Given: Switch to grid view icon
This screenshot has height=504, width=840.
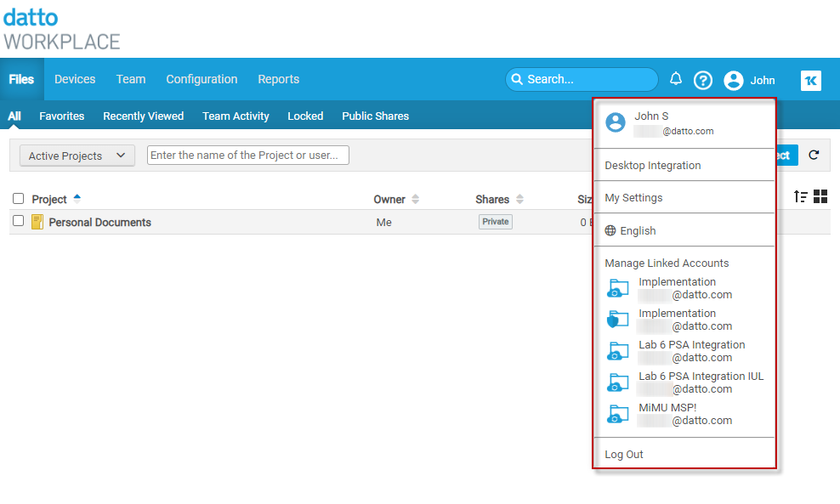Looking at the screenshot, I should (x=820, y=196).
